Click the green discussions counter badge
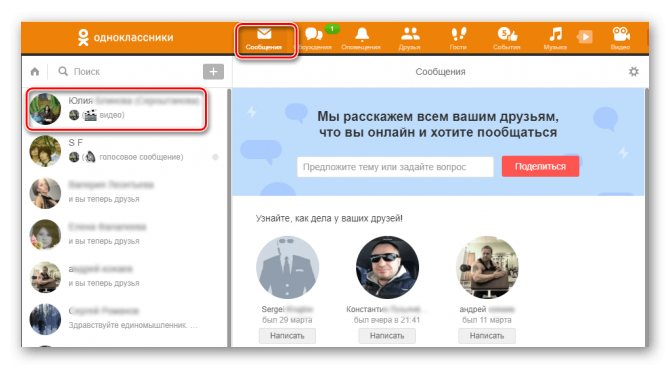 (x=332, y=29)
